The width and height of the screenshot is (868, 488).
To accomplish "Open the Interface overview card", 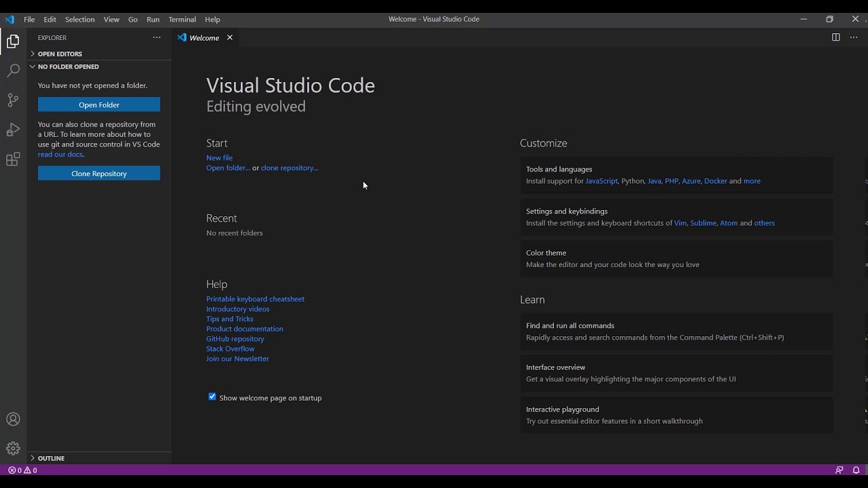I will (x=677, y=373).
